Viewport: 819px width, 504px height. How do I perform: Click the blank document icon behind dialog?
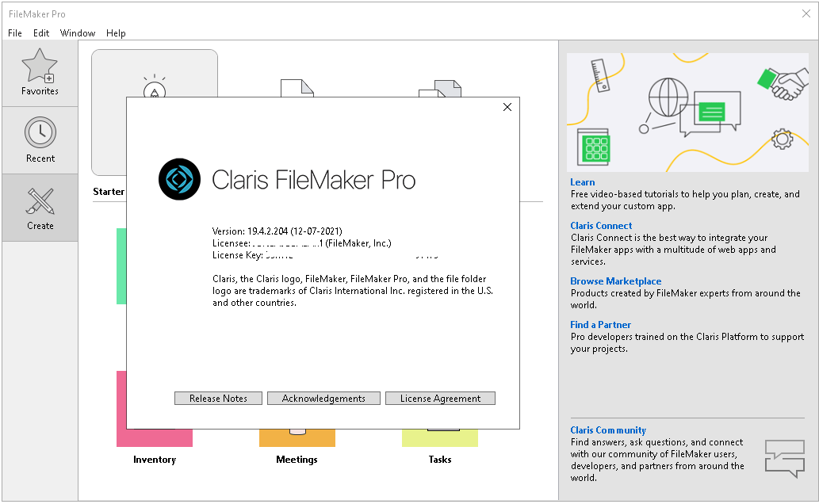(297, 88)
